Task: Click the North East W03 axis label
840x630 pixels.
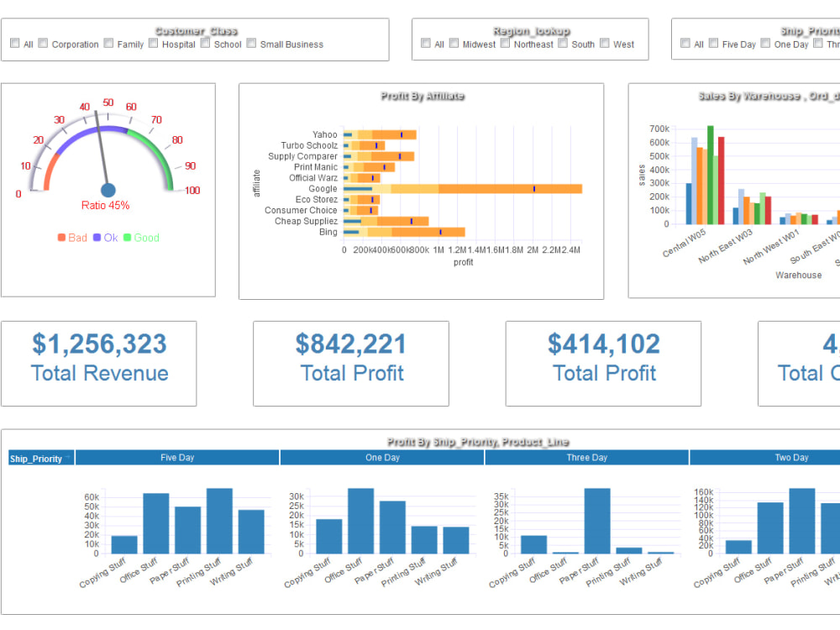Action: click(x=726, y=246)
